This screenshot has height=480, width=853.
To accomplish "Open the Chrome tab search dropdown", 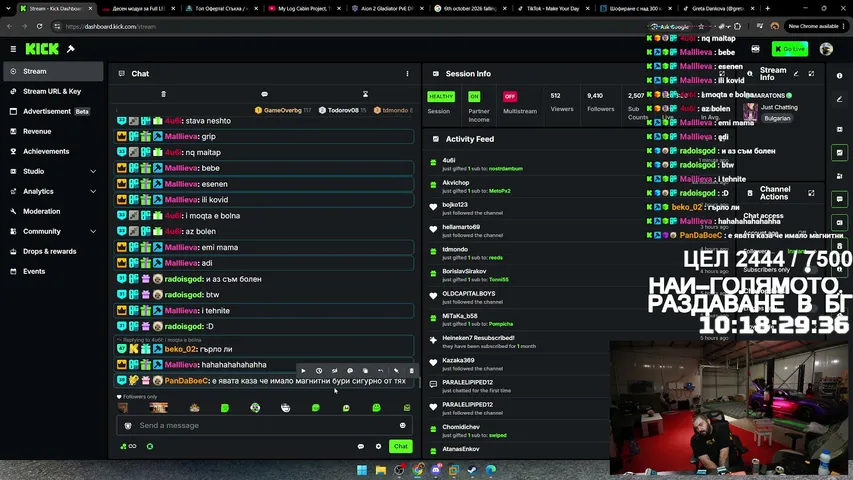I will pos(8,9).
